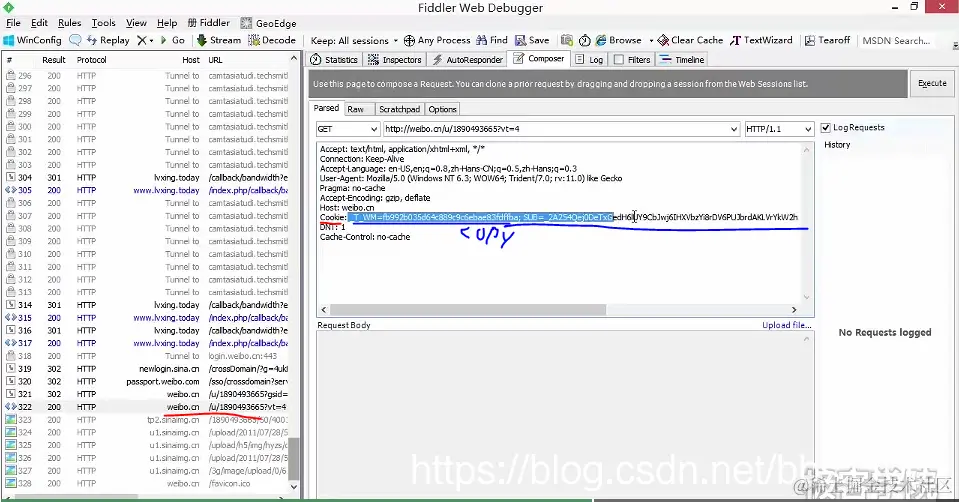This screenshot has width=959, height=502.
Task: Open the Find sessions tool
Action: [492, 40]
